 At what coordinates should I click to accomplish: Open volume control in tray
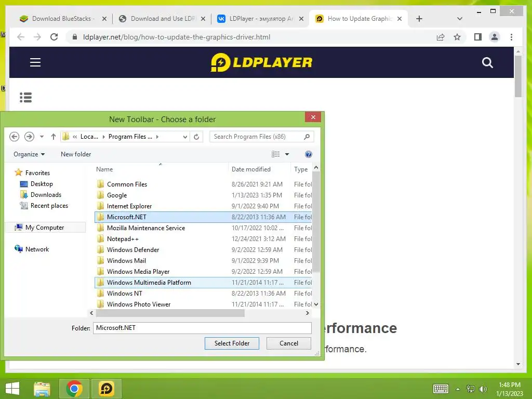coord(483,389)
